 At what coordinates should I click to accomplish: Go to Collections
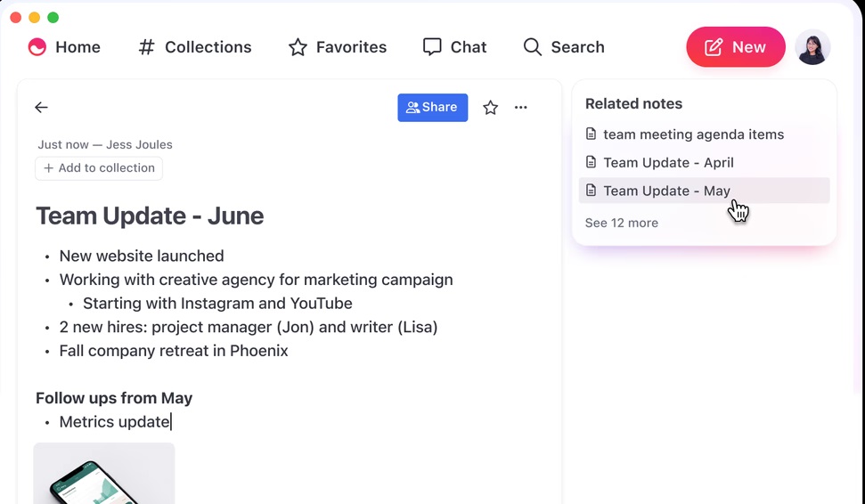point(195,47)
